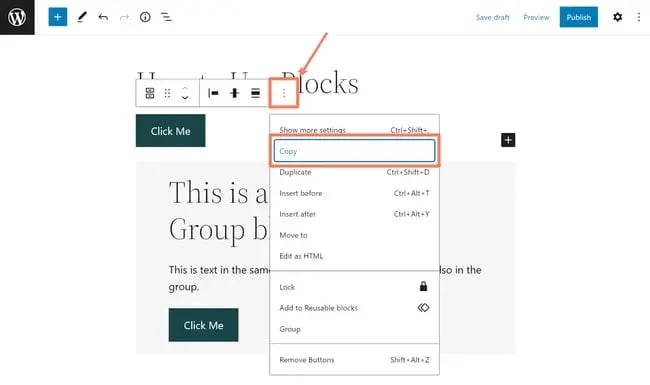Select Show more settings menu item
Viewport: 650px width, 385px height.
(354, 130)
